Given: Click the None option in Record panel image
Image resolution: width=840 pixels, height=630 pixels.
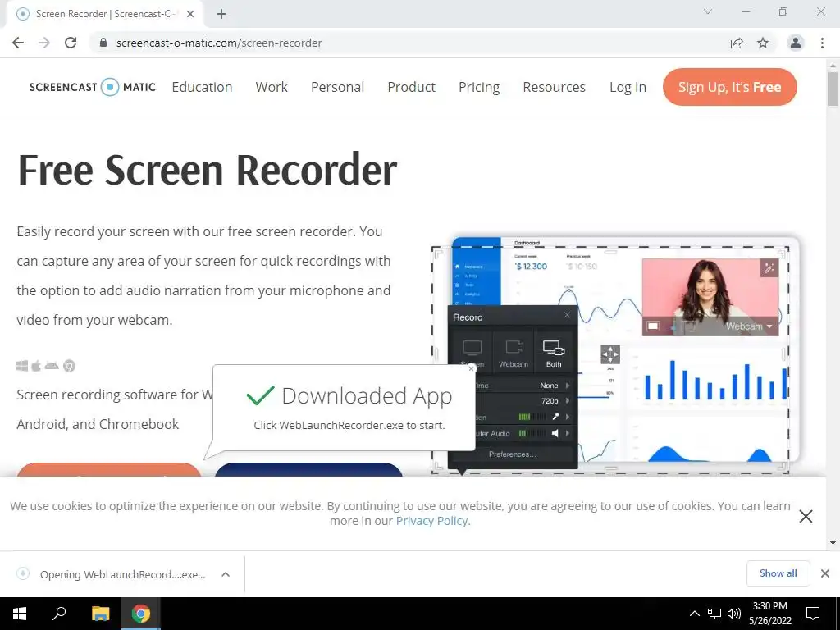Looking at the screenshot, I should (549, 386).
